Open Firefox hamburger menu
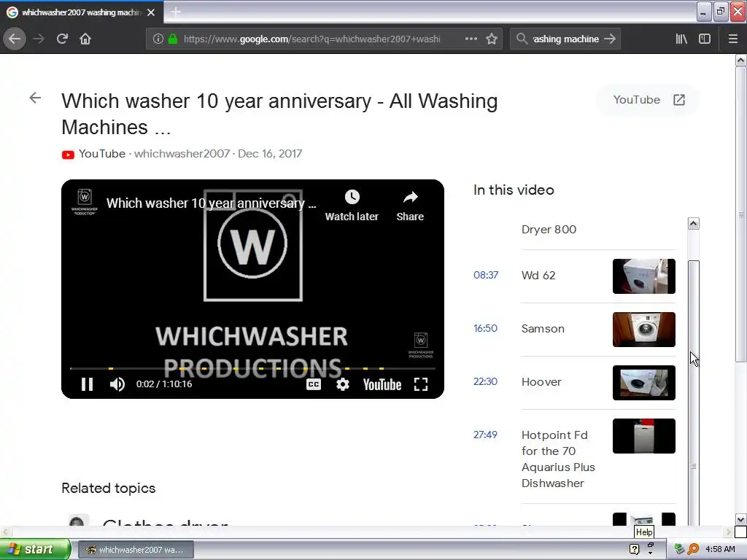This screenshot has height=560, width=747. (733, 39)
